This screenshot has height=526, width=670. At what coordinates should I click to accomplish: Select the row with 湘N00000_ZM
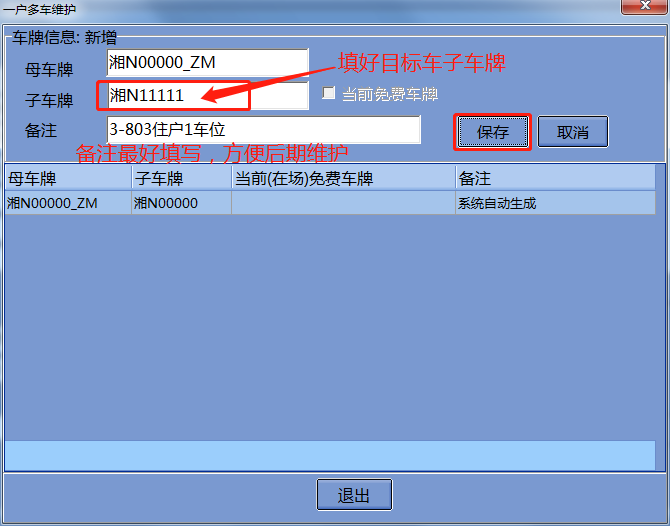click(330, 203)
